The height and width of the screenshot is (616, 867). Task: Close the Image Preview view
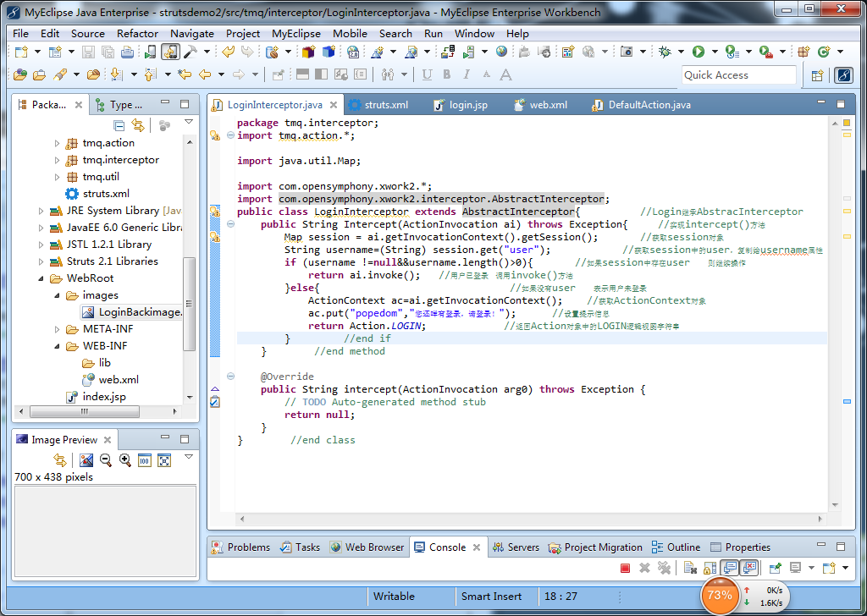(108, 440)
